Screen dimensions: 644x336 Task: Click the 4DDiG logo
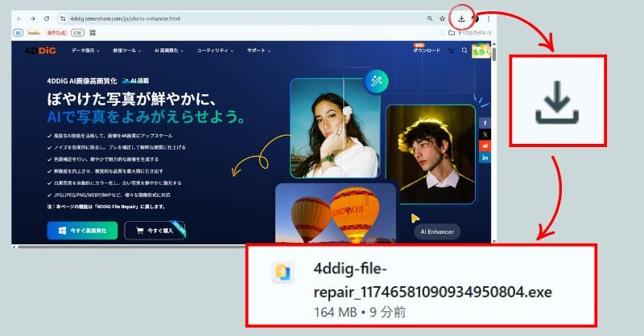(39, 51)
